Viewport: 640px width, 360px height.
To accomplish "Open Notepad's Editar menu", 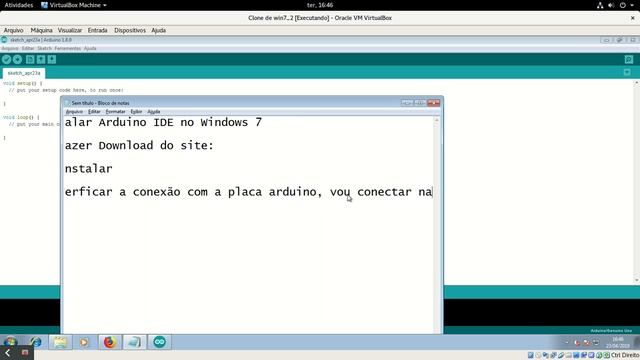I will pyautogui.click(x=94, y=111).
